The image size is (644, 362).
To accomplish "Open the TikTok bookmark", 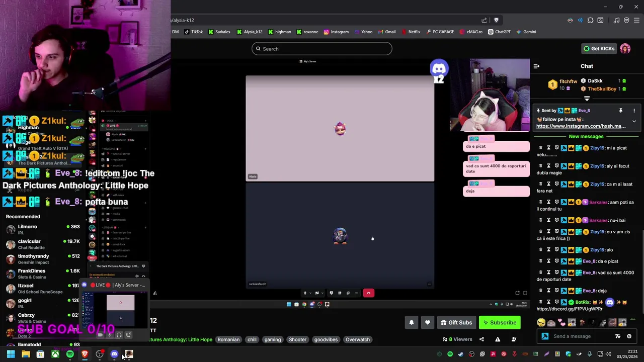I will [193, 32].
